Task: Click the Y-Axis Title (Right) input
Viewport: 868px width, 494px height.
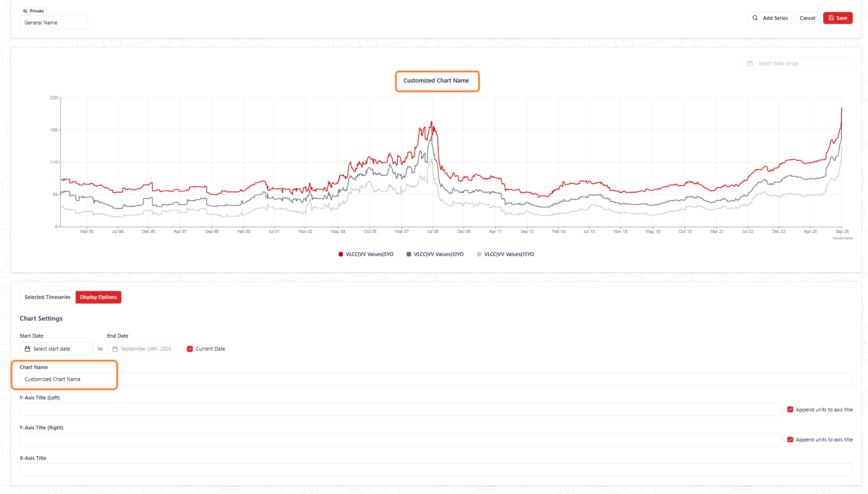Action: (401, 440)
